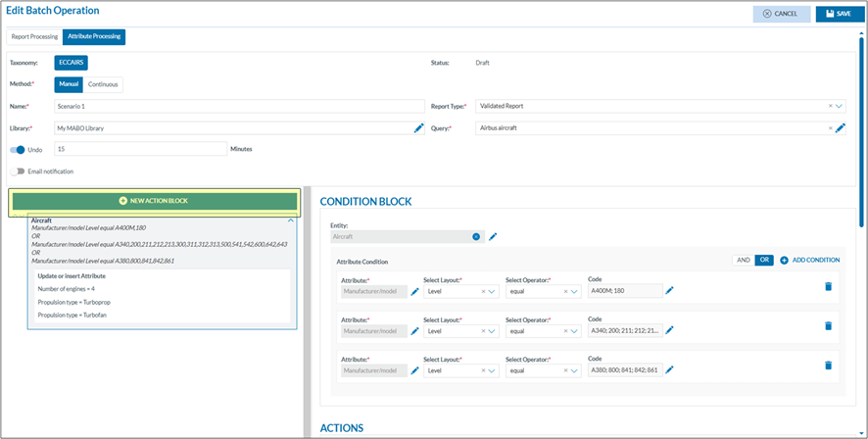The image size is (868, 439).
Task: Clear the Aircraft entity with the X icon
Action: coord(476,236)
